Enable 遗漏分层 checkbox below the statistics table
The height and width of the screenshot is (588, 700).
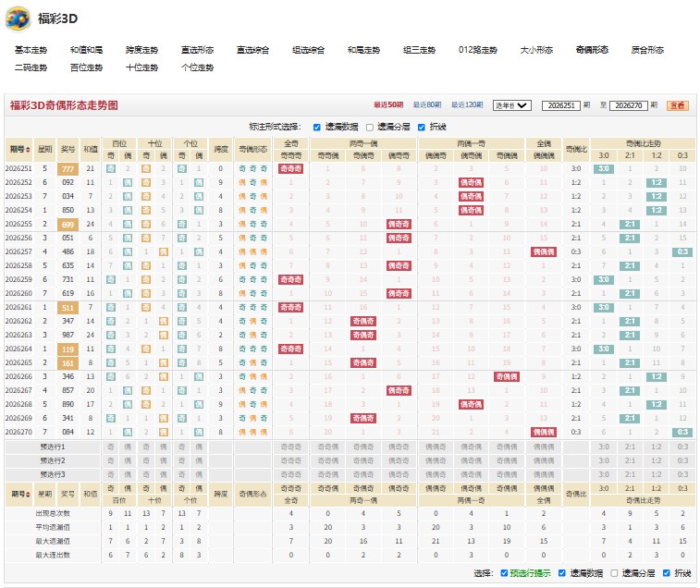(614, 573)
